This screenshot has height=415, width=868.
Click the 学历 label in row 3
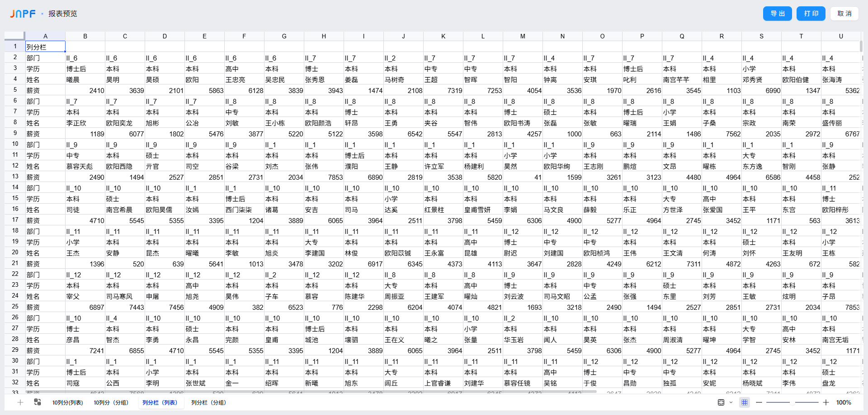(x=45, y=69)
